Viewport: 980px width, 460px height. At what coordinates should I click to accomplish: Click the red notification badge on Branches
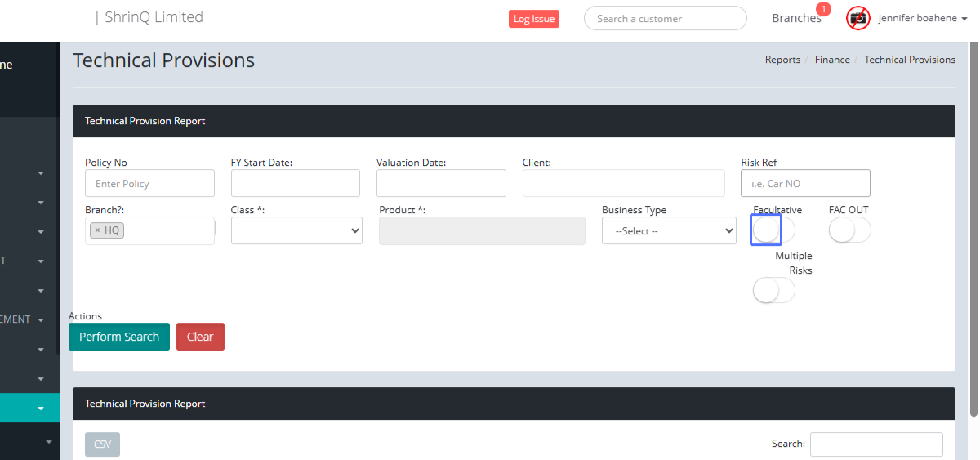[823, 10]
